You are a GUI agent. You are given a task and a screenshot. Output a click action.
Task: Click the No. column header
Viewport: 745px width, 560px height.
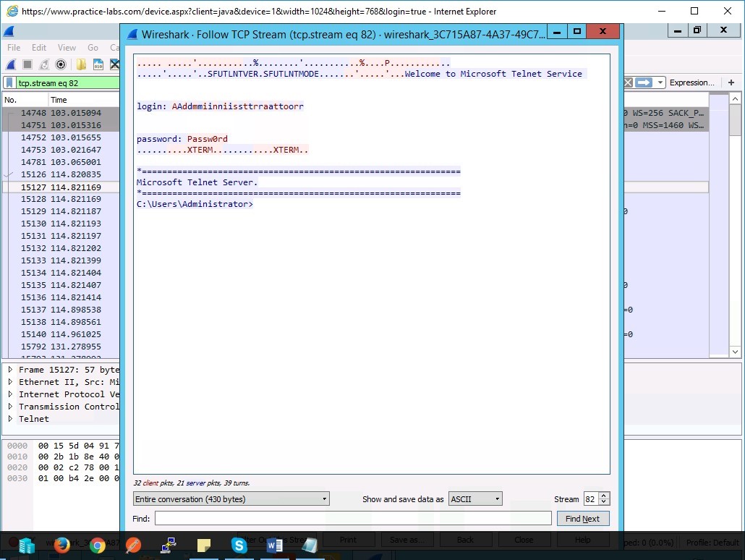tap(25, 100)
